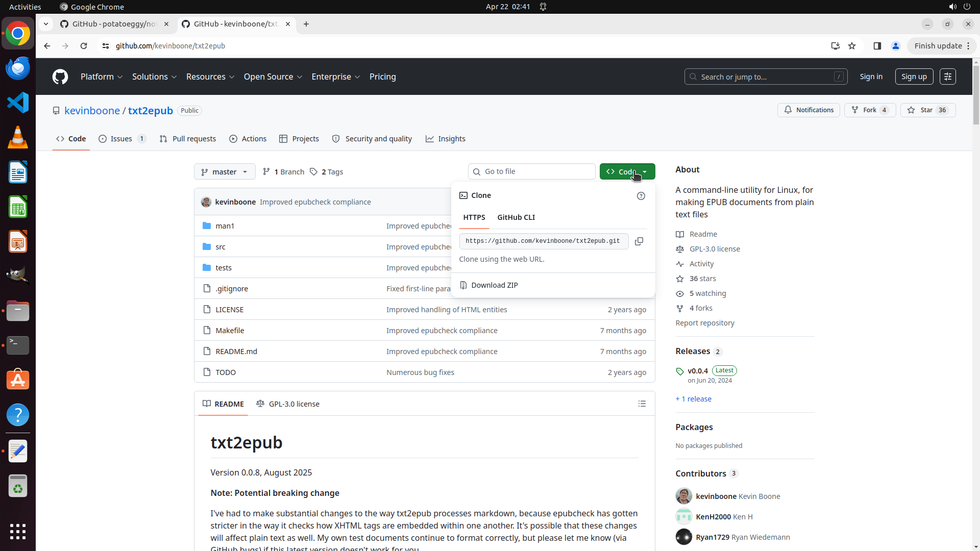Click the GitHub logo home icon
This screenshot has height=551, width=980.
click(x=60, y=77)
